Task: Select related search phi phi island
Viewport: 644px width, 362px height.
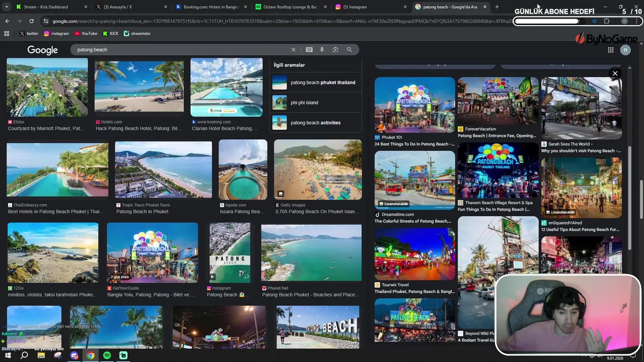Action: [315, 103]
